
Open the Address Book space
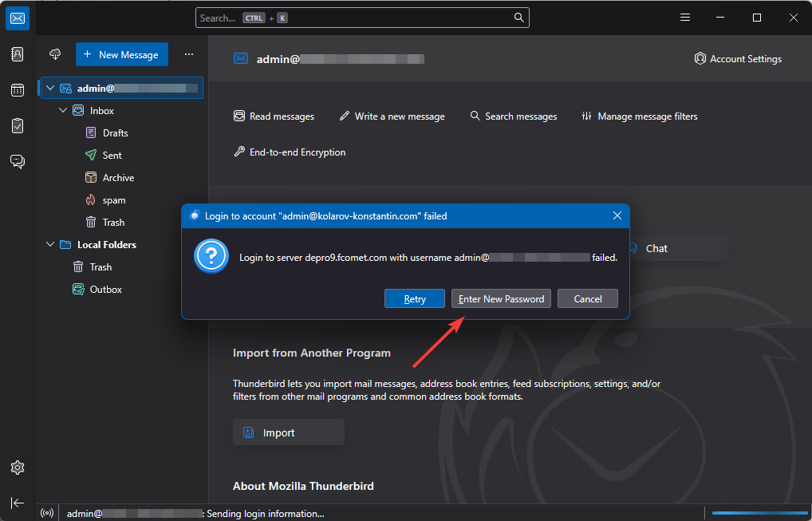[x=17, y=54]
